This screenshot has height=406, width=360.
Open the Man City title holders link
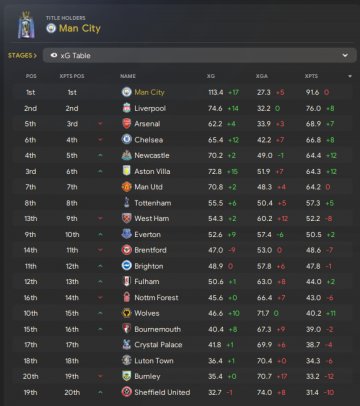[80, 29]
